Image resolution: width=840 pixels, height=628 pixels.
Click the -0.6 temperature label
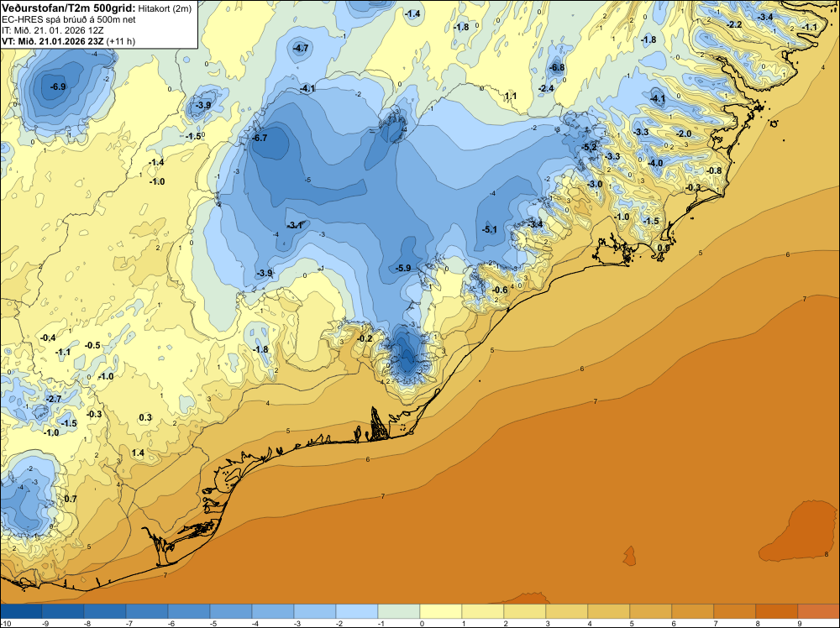click(x=499, y=290)
